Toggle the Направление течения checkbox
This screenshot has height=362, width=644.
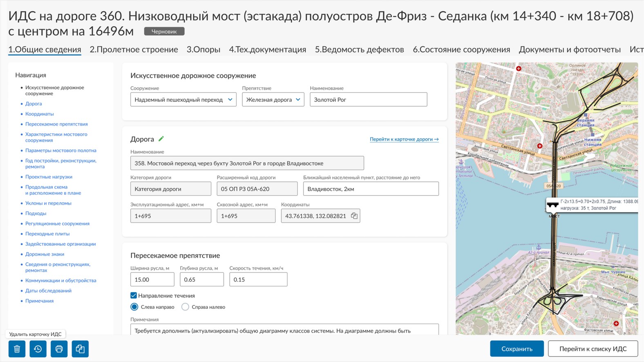coord(134,295)
